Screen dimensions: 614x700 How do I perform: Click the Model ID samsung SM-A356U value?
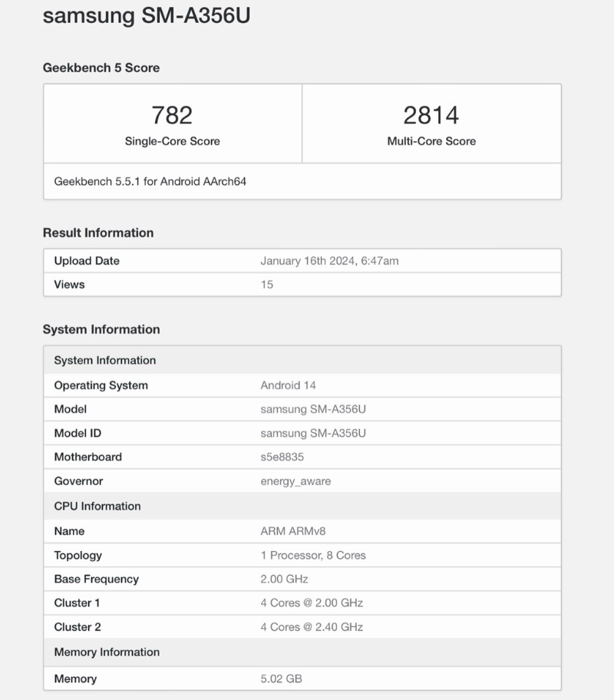313,433
